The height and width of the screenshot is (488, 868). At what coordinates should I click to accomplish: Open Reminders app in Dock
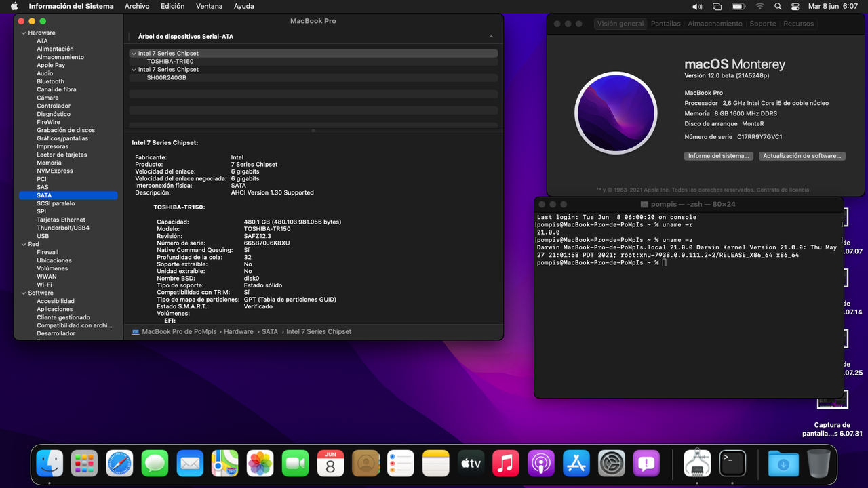[401, 464]
